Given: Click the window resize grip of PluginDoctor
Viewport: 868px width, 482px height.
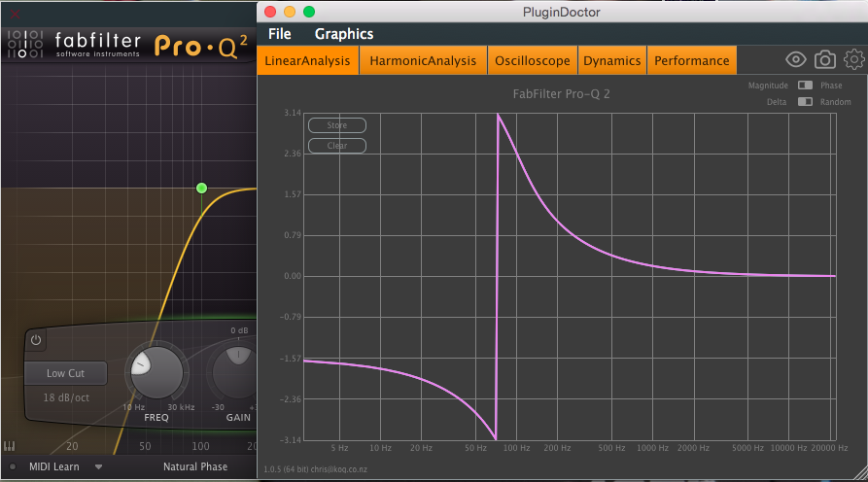Looking at the screenshot, I should tap(861, 473).
